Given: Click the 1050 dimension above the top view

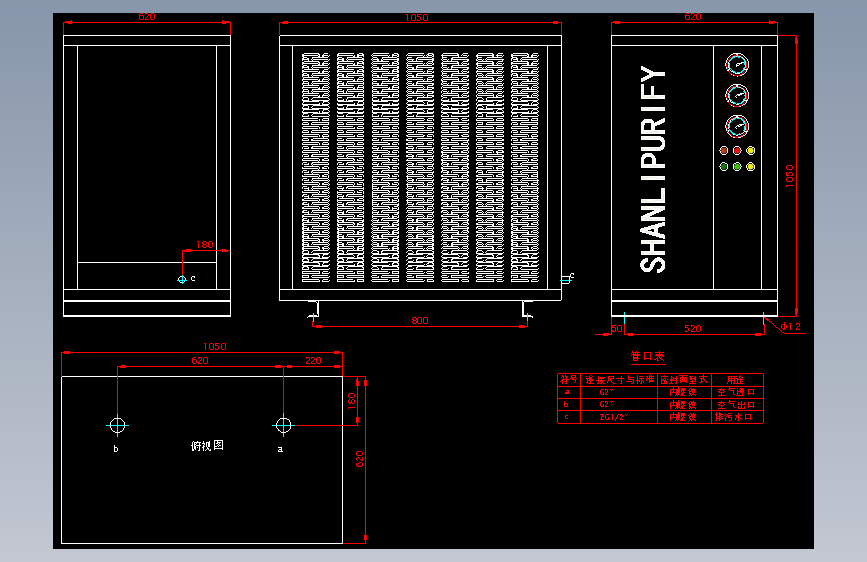Looking at the screenshot, I should 215,347.
